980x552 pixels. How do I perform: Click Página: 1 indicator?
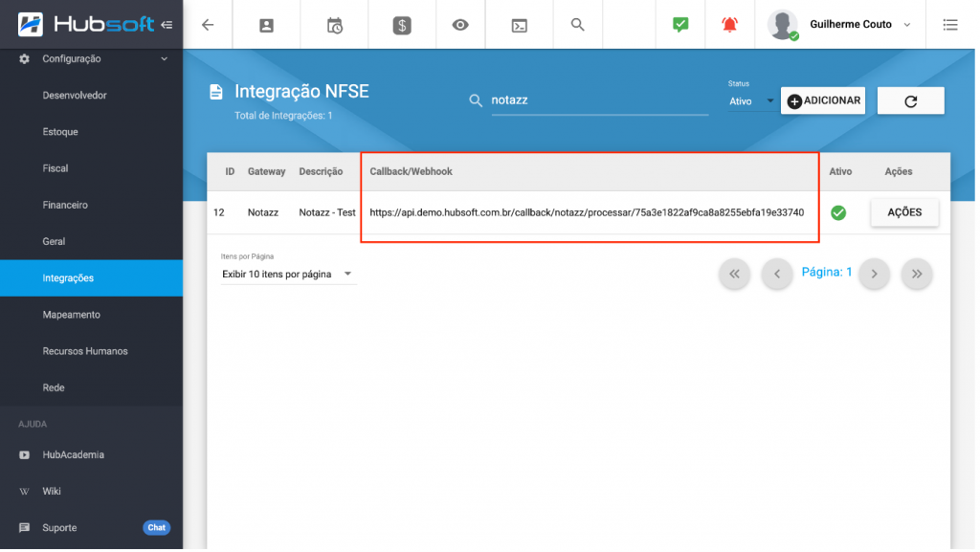(x=826, y=273)
